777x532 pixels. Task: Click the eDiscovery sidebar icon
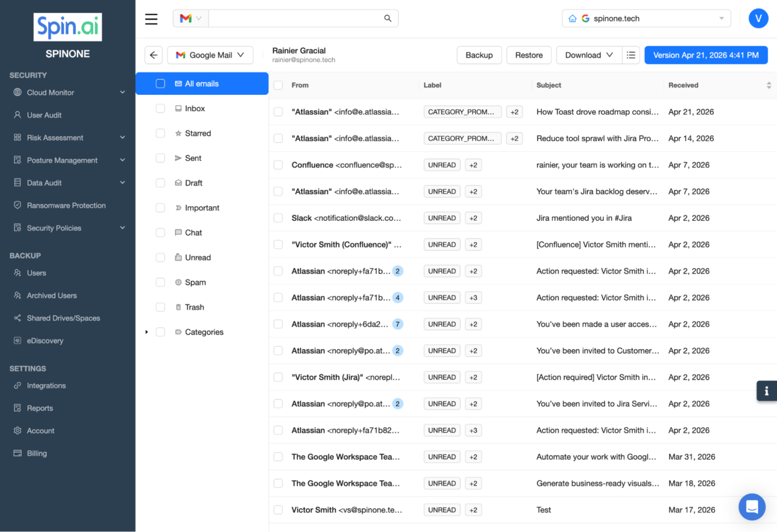(17, 341)
